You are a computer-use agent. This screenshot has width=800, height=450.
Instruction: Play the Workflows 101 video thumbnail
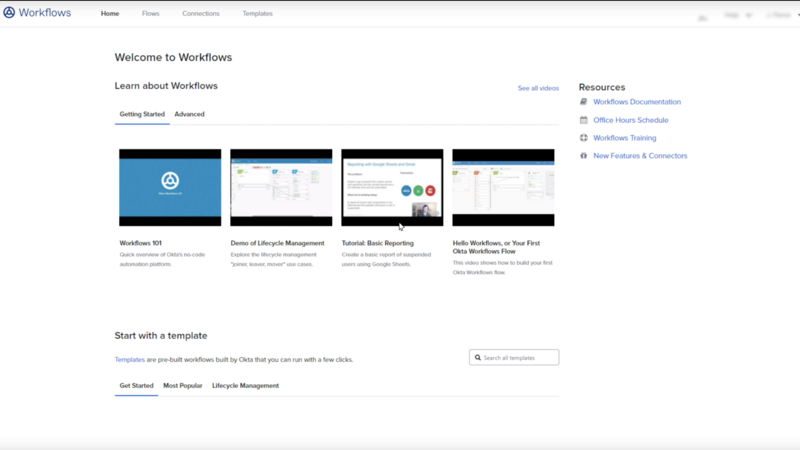(170, 187)
